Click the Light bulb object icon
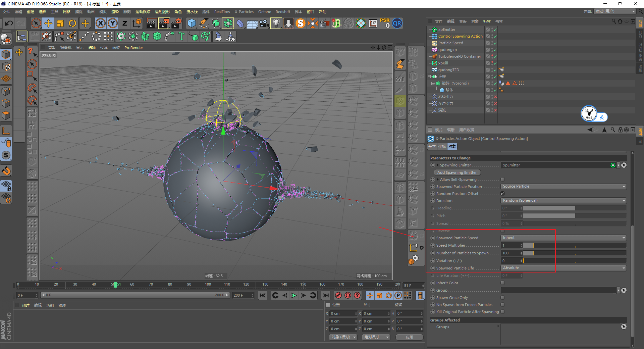The width and height of the screenshot is (644, 349). click(276, 23)
